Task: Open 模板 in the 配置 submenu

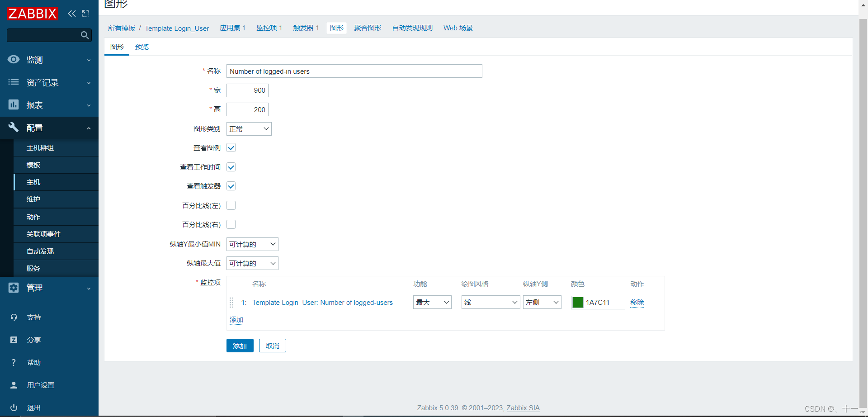Action: coord(56,165)
